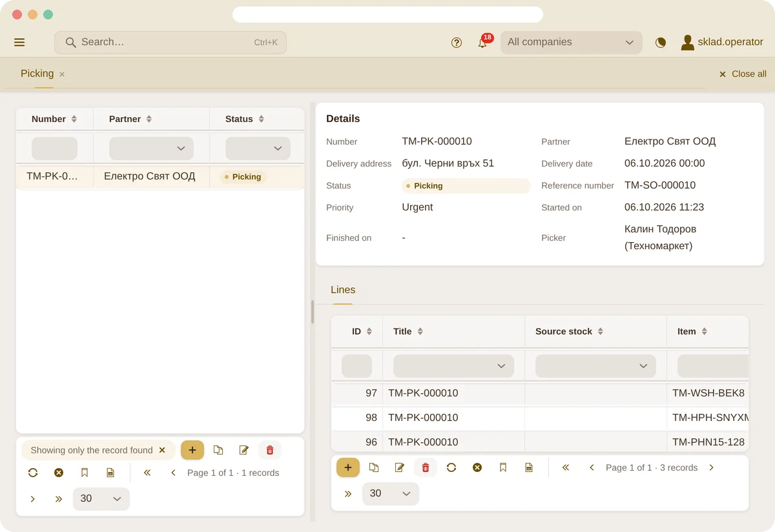Open the help question mark icon
Image resolution: width=775 pixels, height=532 pixels.
click(x=457, y=43)
